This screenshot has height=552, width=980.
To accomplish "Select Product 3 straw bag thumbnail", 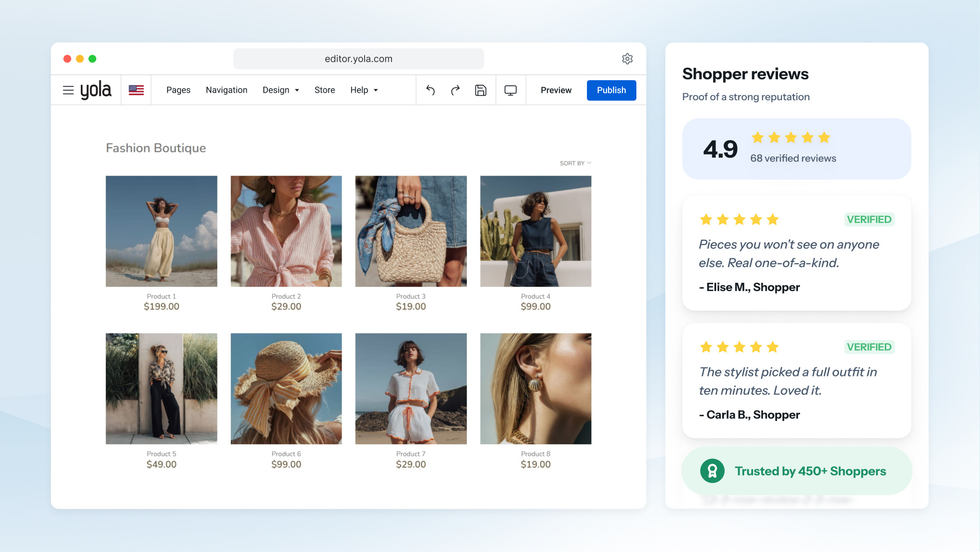I will pyautogui.click(x=411, y=231).
